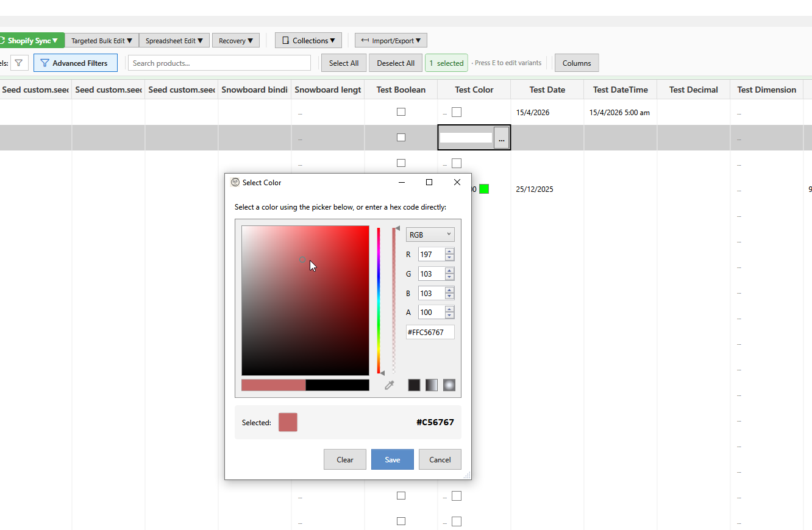Viewport: 812px width, 530px height.
Task: Click the hex code input showing #FFC56767
Action: (430, 332)
